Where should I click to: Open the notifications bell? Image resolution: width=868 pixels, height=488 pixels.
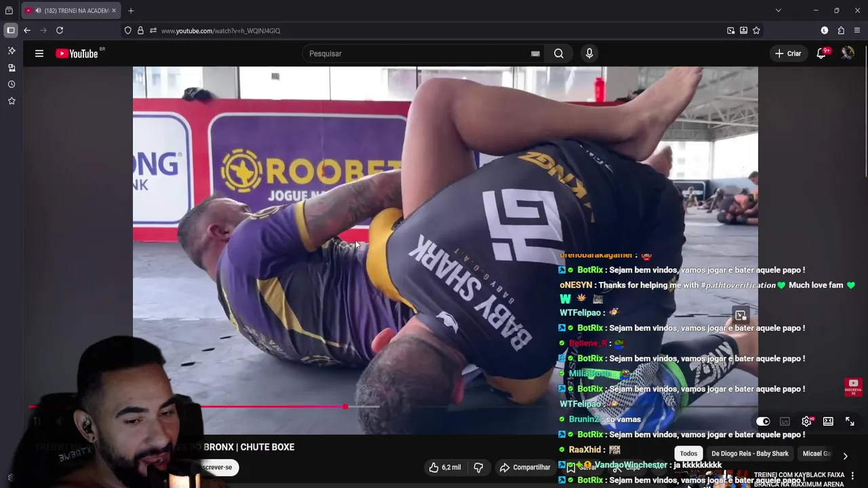click(821, 54)
